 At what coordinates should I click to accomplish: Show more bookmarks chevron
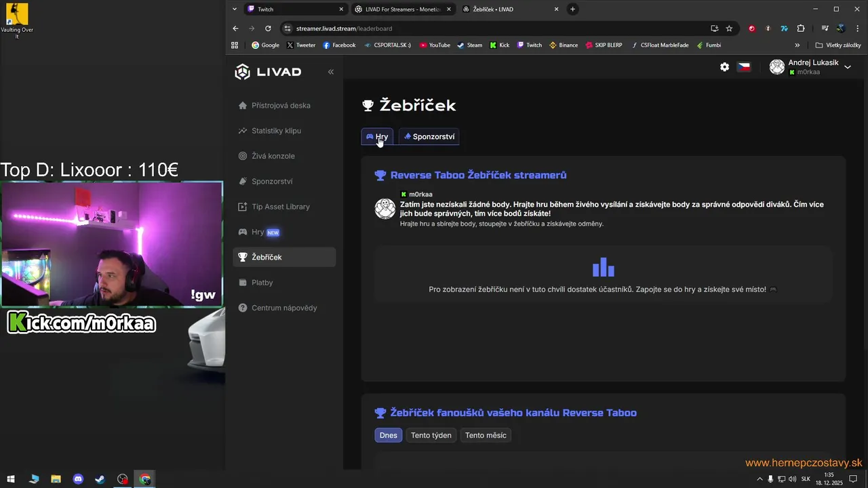click(797, 45)
